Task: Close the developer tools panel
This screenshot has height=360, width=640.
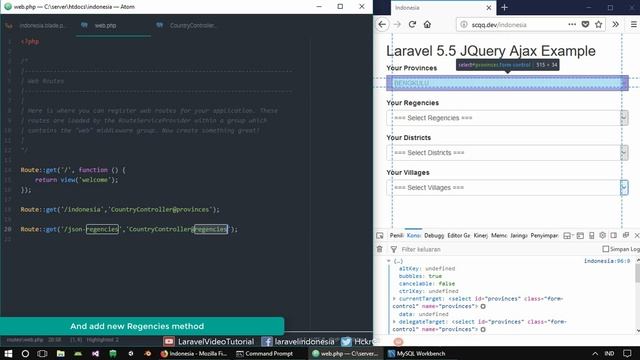Action: tap(636, 236)
